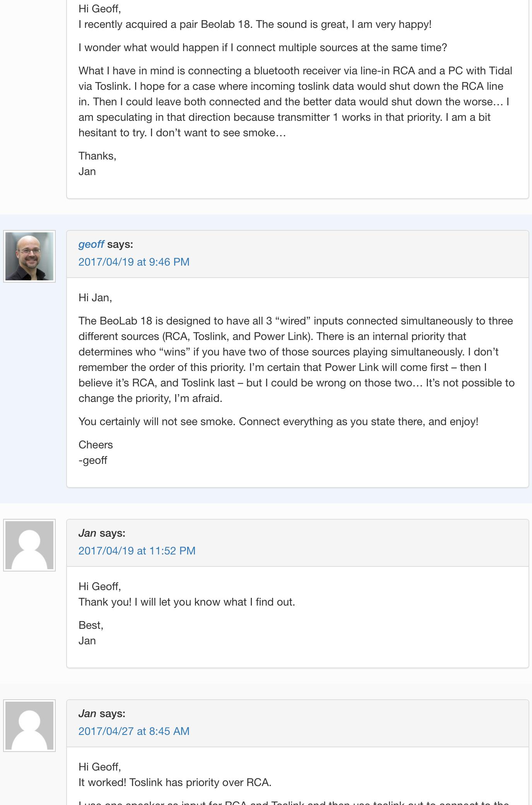Image resolution: width=532 pixels, height=805 pixels.
Task: Click the paragraph starting 'The BeoLab 18 is designed'
Action: pyautogui.click(x=296, y=360)
